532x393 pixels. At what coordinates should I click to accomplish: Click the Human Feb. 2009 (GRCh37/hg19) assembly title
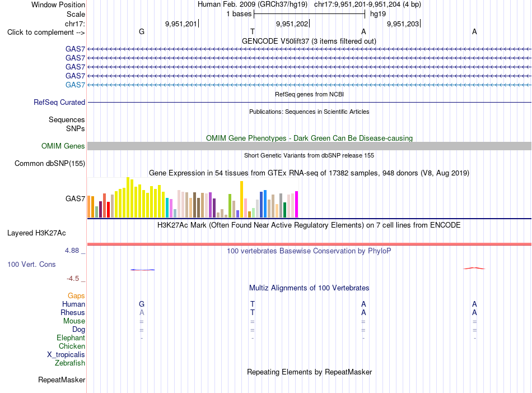tap(253, 4)
